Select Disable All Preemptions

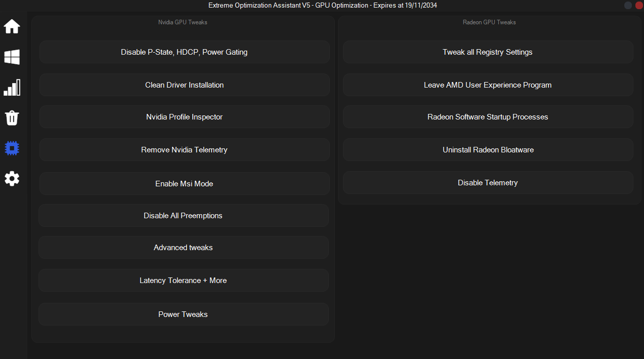tap(183, 216)
